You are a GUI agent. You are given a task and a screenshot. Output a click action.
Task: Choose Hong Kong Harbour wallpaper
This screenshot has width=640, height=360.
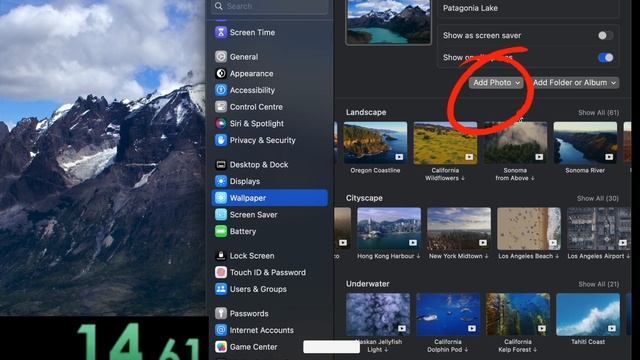(389, 229)
